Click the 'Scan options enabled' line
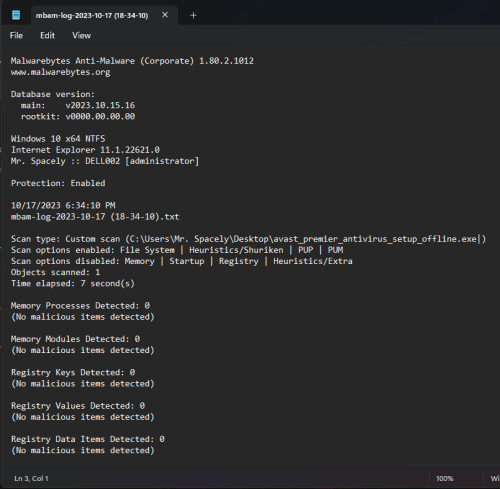500x489 pixels. click(x=177, y=250)
